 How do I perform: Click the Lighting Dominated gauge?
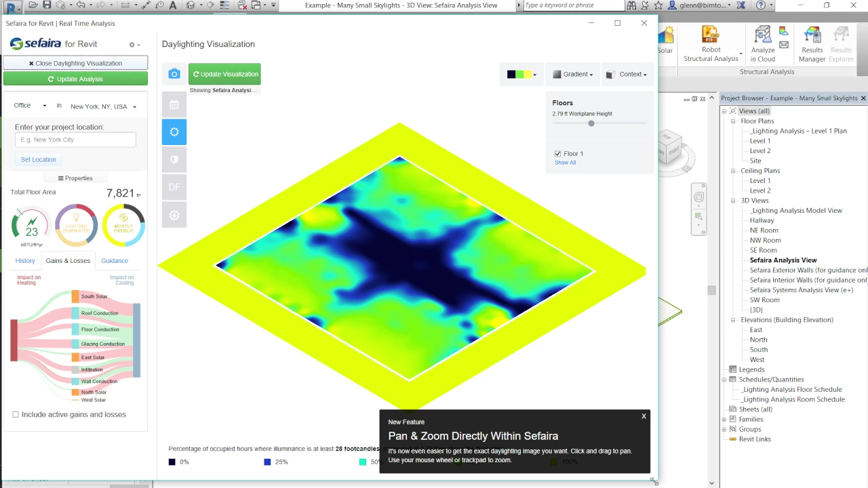(76, 225)
